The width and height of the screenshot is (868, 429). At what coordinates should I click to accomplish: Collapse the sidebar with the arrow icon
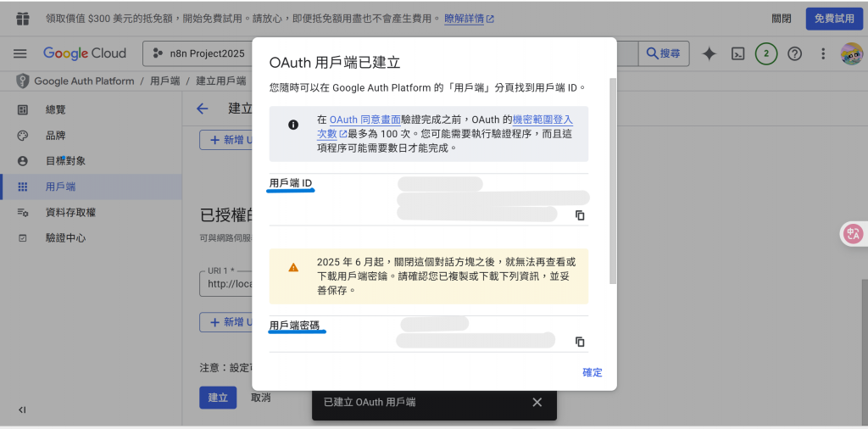pyautogui.click(x=22, y=410)
